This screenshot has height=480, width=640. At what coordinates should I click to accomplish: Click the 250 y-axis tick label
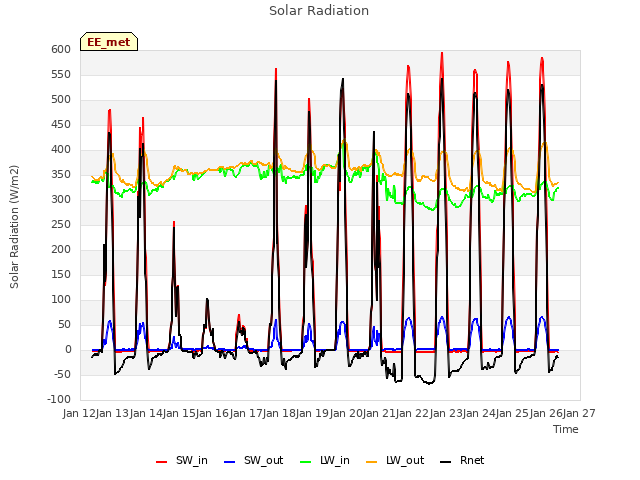tap(61, 224)
